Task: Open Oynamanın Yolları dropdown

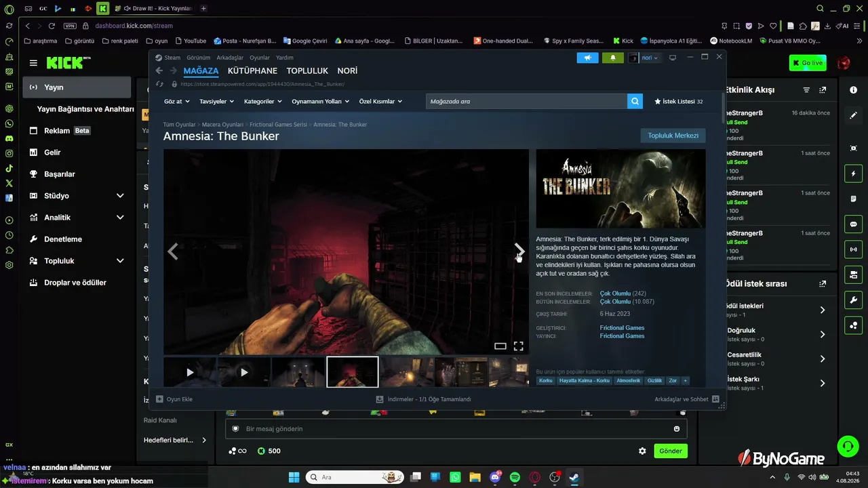Action: pos(320,102)
